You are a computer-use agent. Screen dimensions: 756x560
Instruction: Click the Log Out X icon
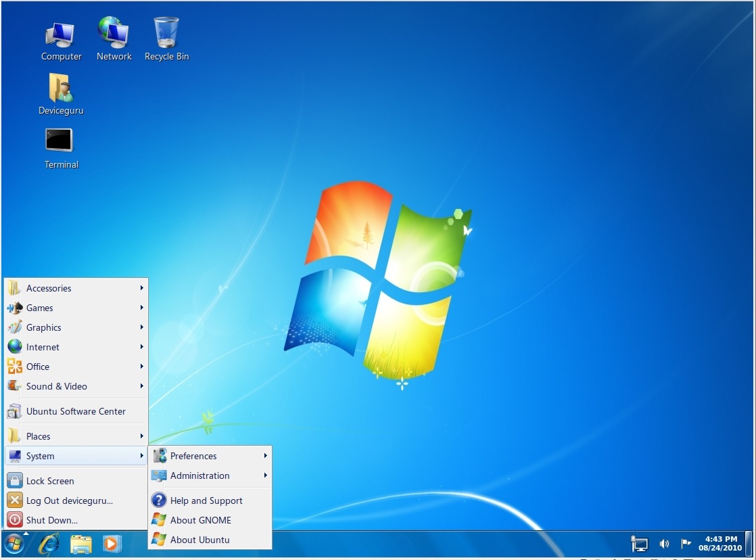click(14, 500)
